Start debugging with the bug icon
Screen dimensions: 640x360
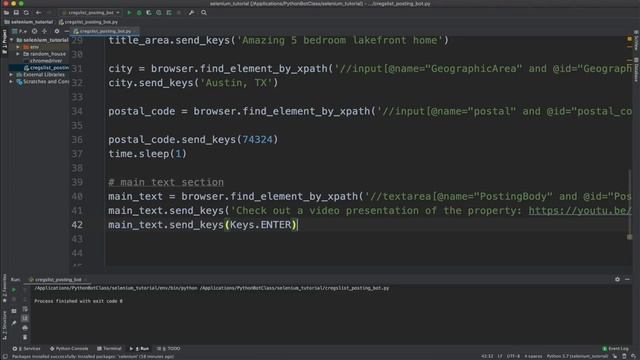point(139,13)
